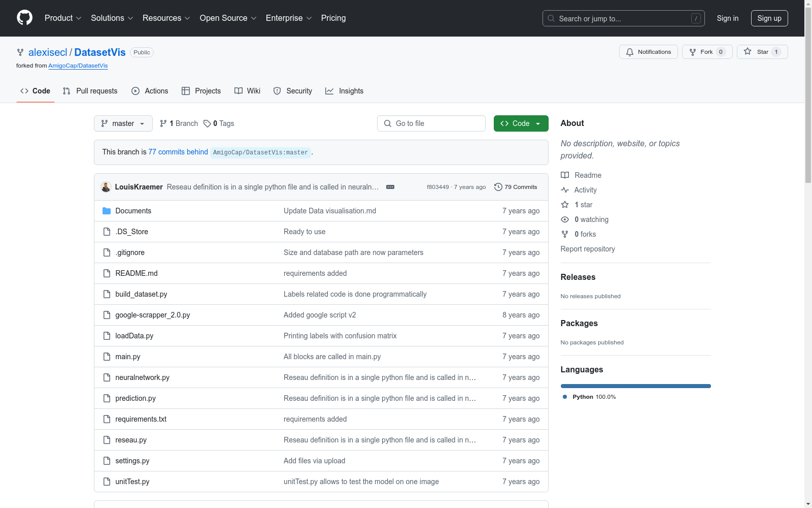The height and width of the screenshot is (508, 812).
Task: Switch to the Pull requests tab
Action: click(90, 91)
